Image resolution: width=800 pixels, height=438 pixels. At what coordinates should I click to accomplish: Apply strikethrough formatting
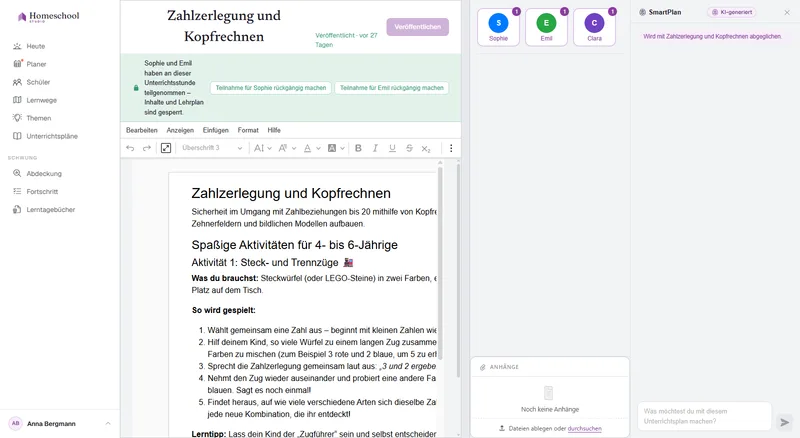[x=409, y=148]
